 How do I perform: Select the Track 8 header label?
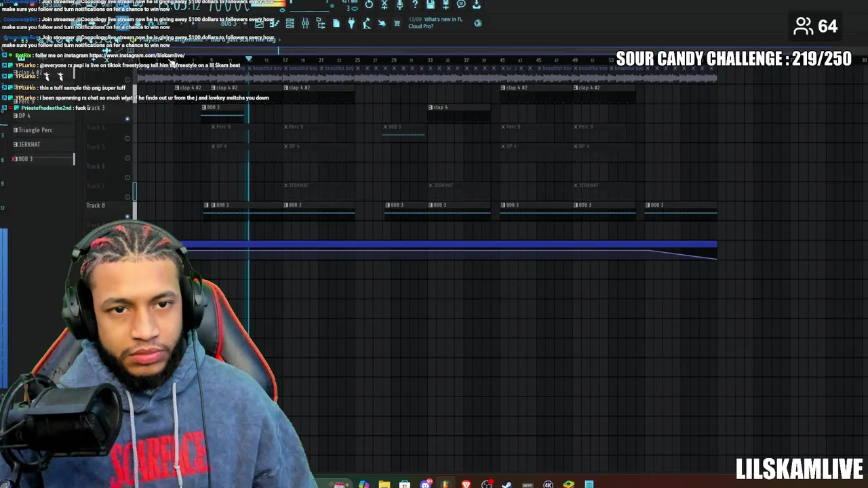(96, 205)
